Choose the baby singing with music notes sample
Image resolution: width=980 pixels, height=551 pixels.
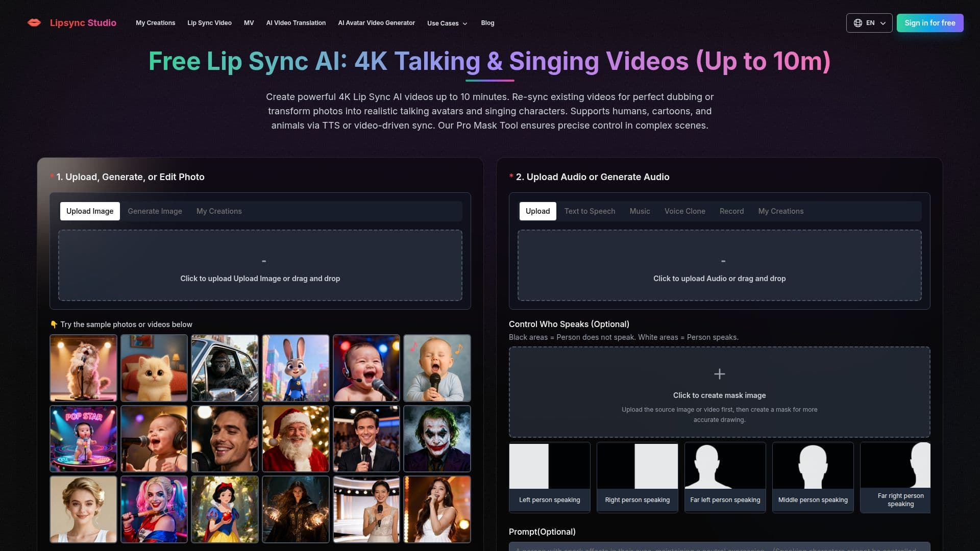tap(437, 368)
